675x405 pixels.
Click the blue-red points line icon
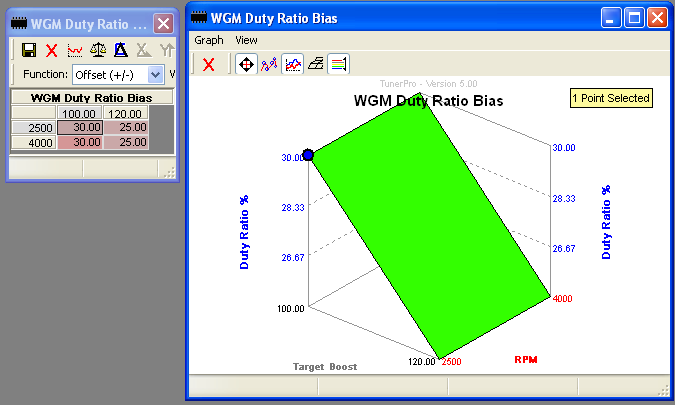(x=268, y=65)
